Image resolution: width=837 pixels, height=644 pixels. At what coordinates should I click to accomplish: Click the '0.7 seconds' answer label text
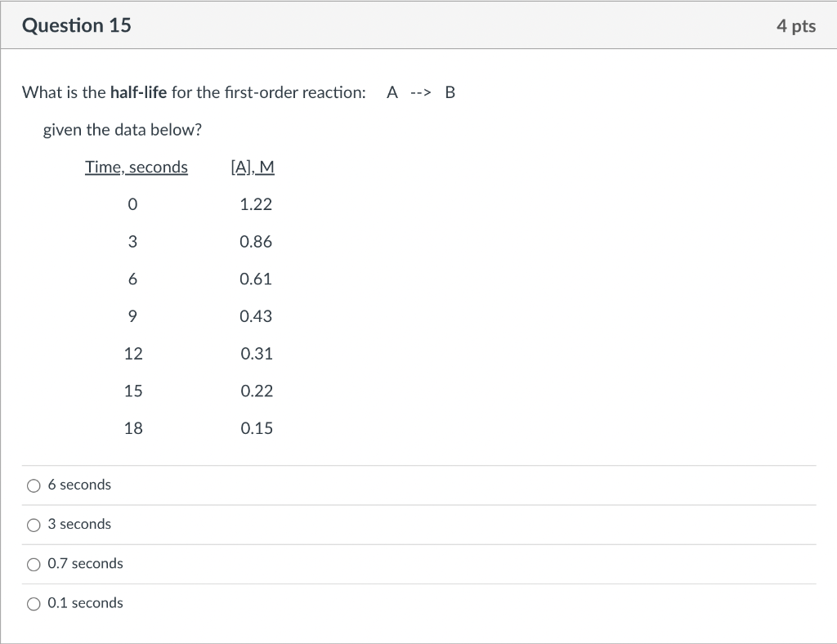(x=85, y=563)
